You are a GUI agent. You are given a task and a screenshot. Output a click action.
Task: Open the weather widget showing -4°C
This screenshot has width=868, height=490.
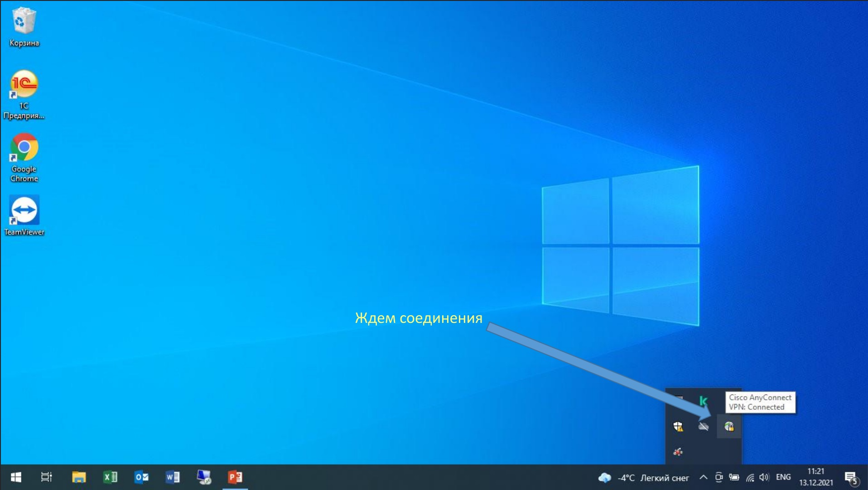click(x=643, y=478)
